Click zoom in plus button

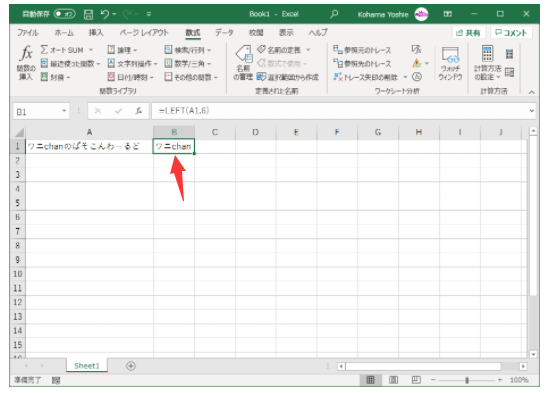tap(500, 380)
